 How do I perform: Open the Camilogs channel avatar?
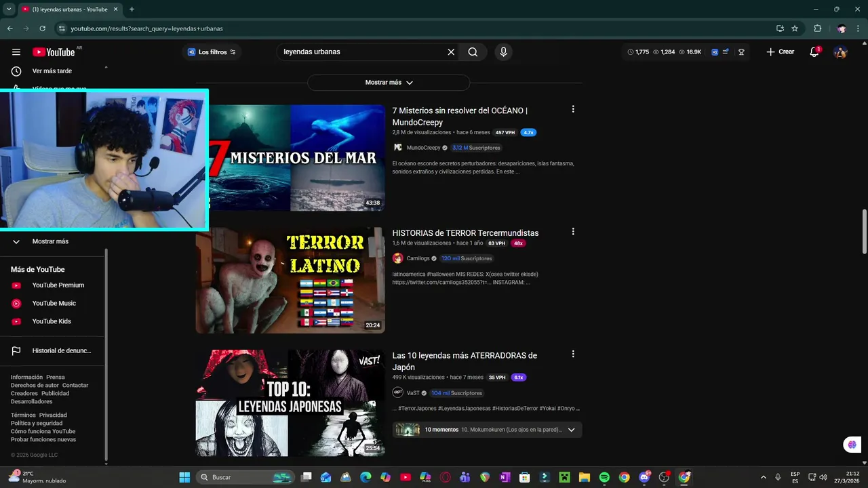398,258
